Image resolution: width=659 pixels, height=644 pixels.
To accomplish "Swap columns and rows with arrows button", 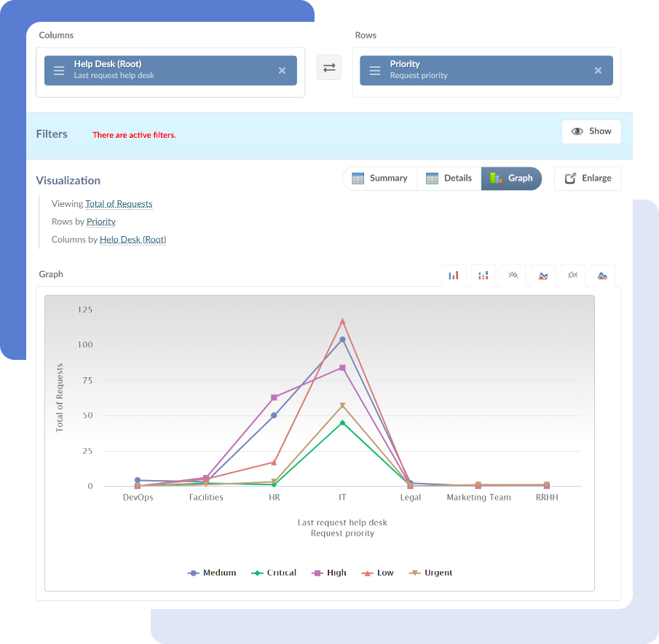I will [329, 68].
